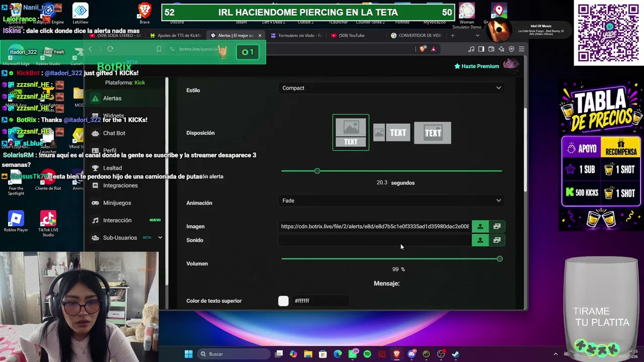Upload a file for the Sonido field

tap(480, 240)
